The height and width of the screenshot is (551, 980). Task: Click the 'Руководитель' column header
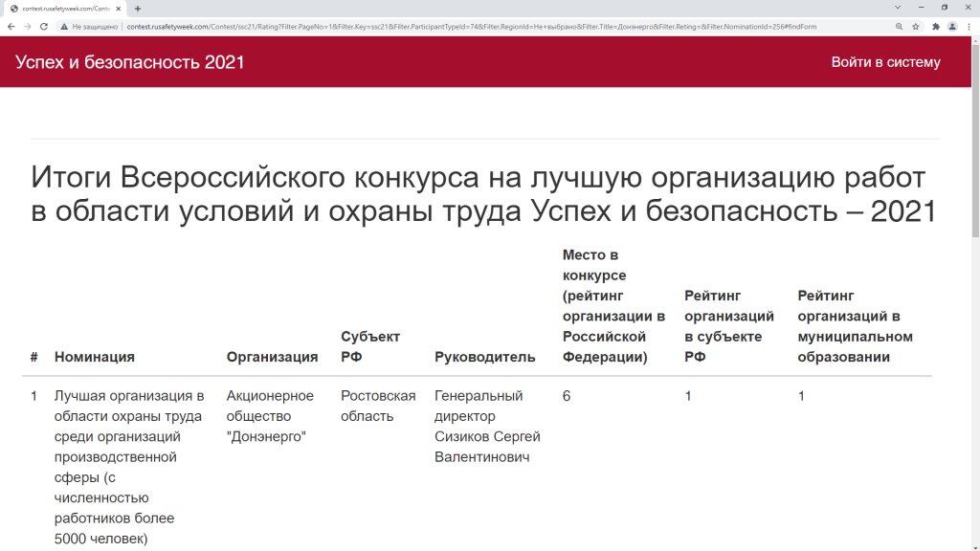485,357
